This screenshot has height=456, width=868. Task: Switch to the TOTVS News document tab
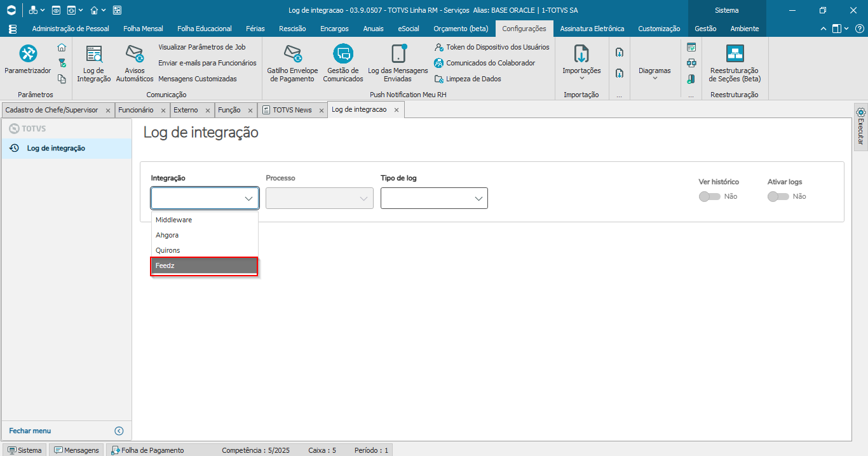click(292, 110)
